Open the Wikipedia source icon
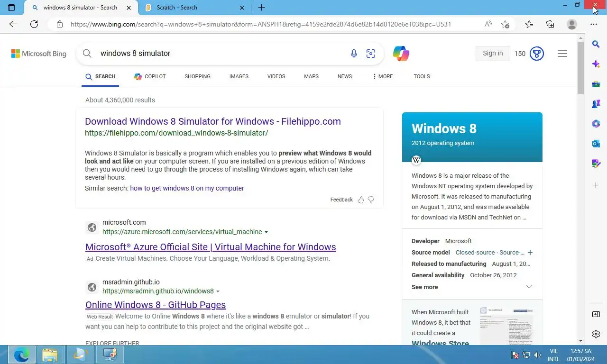Image resolution: width=607 pixels, height=364 pixels. coord(416,160)
